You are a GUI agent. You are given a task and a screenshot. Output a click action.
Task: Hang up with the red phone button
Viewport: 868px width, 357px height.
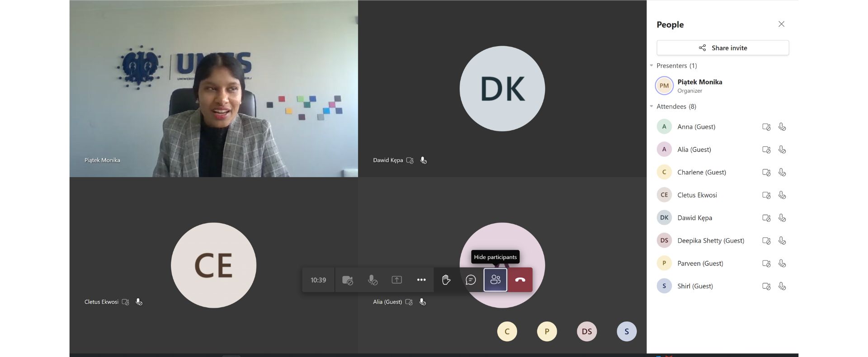(520, 280)
